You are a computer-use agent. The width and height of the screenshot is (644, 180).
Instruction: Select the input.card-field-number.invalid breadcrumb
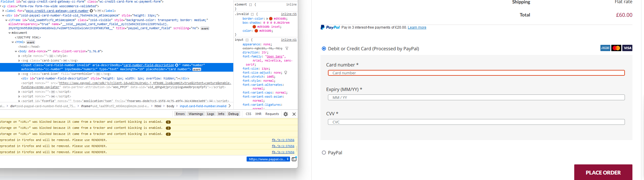pyautogui.click(x=203, y=106)
